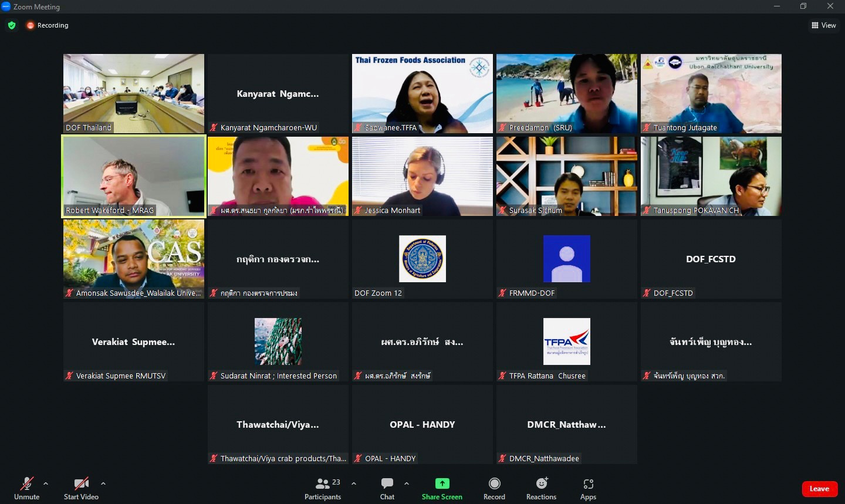The width and height of the screenshot is (845, 504).
Task: Start video with the camera toggle
Action: 81,484
